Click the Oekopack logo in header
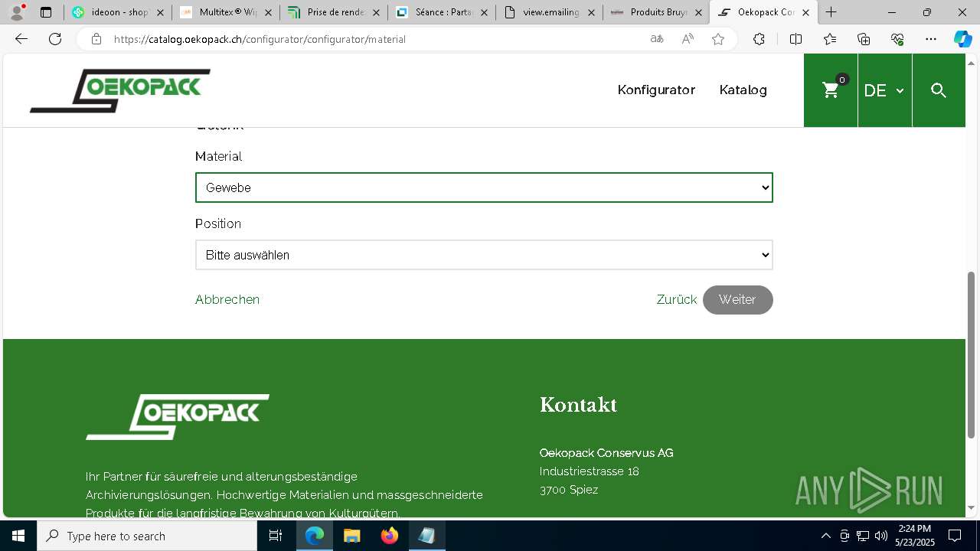Viewport: 980px width, 551px height. coord(120,90)
